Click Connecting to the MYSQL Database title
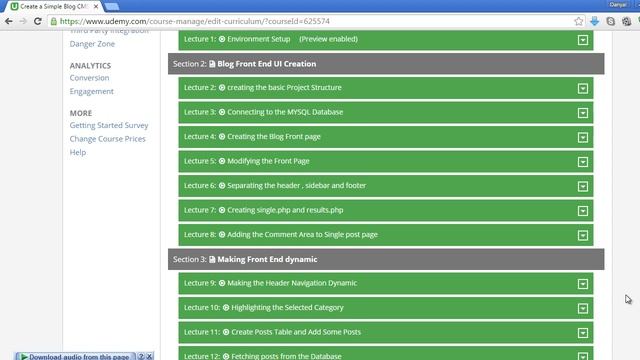Image resolution: width=640 pixels, height=360 pixels. point(285,112)
